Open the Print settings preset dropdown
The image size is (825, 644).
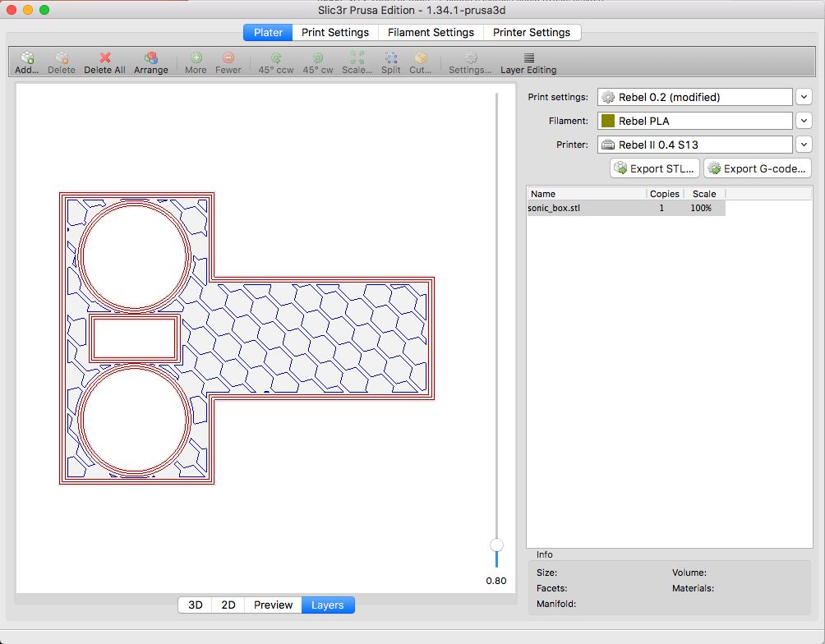pos(804,97)
